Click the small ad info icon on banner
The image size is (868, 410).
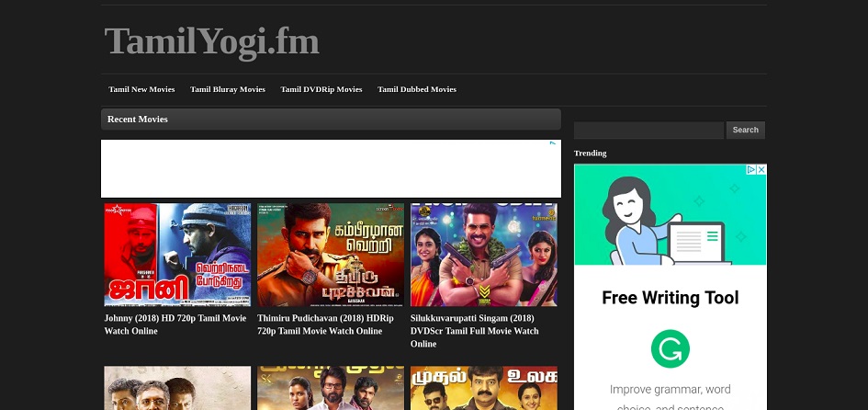552,142
